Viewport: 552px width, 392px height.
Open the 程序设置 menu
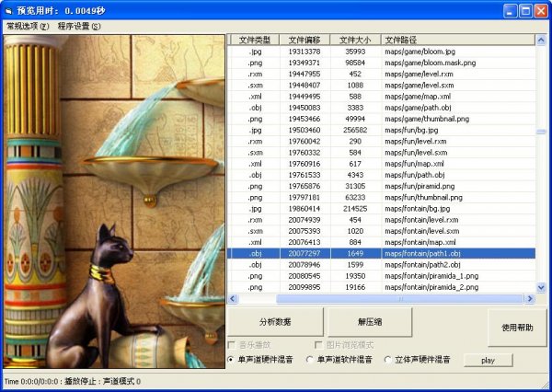(x=79, y=26)
